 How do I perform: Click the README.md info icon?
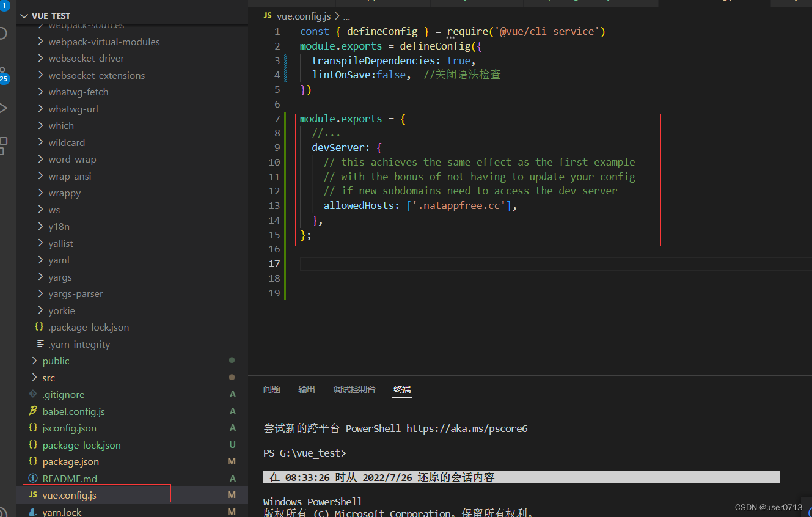tap(32, 478)
